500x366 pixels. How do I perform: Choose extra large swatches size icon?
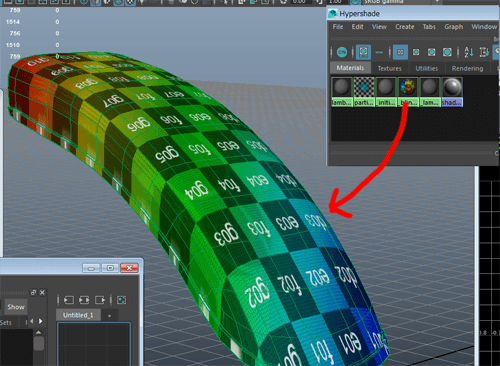point(447,52)
